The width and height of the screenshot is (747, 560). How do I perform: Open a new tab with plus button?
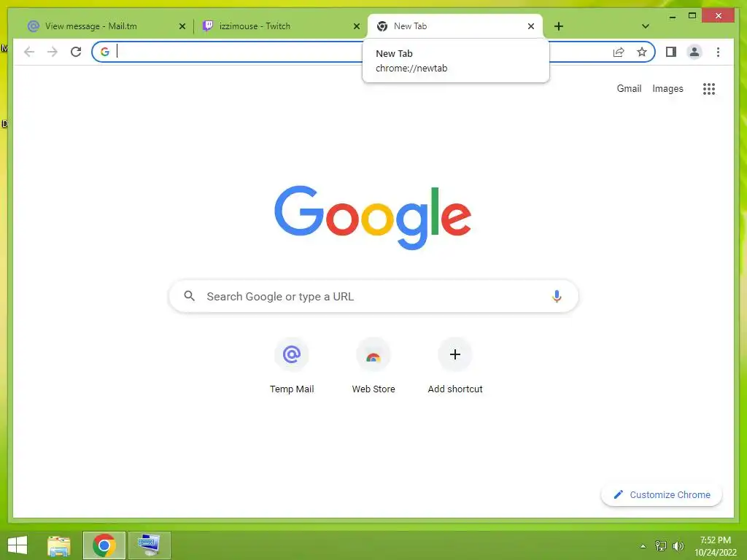point(559,26)
